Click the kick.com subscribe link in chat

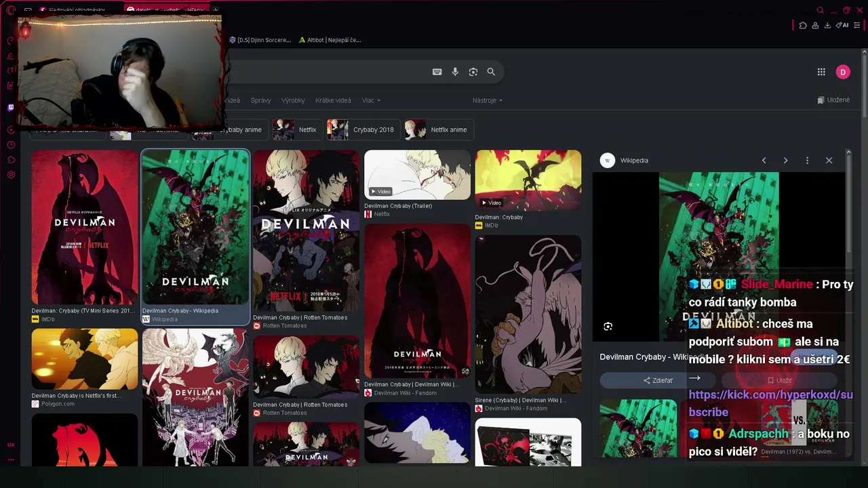771,403
